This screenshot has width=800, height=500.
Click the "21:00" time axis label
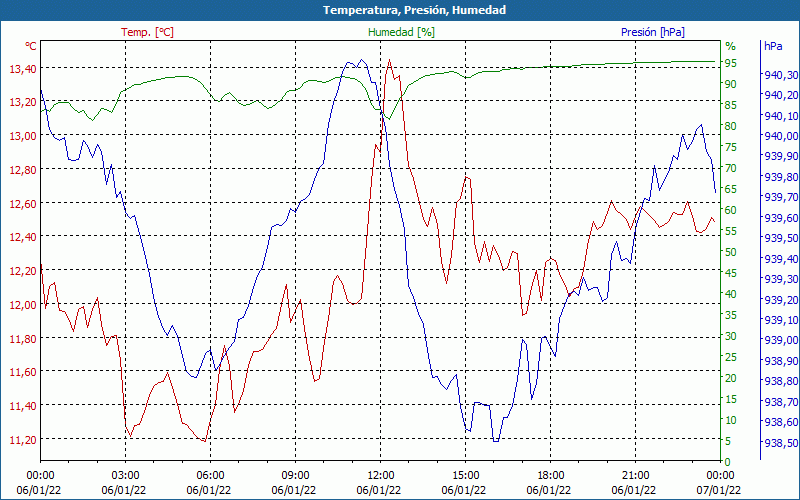tap(635, 476)
